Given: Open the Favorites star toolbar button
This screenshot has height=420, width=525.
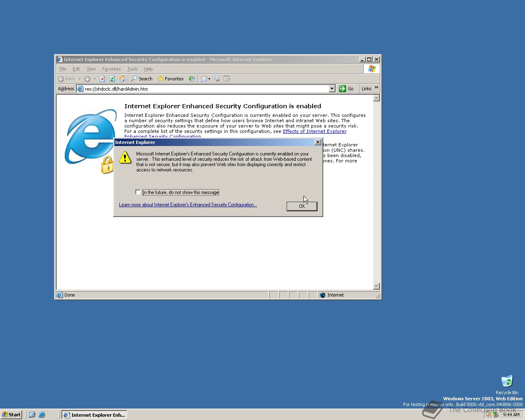Looking at the screenshot, I should click(171, 79).
